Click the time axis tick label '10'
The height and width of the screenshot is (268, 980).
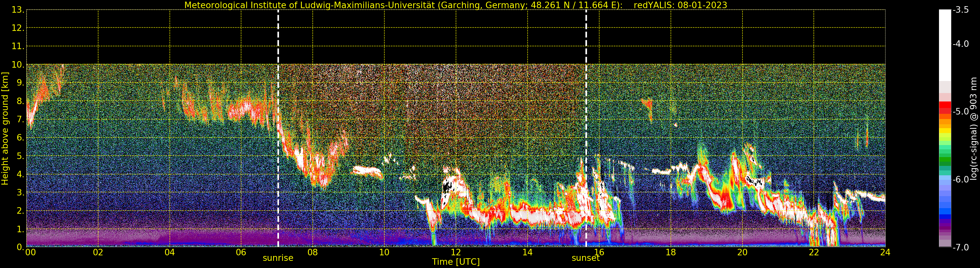384,252
